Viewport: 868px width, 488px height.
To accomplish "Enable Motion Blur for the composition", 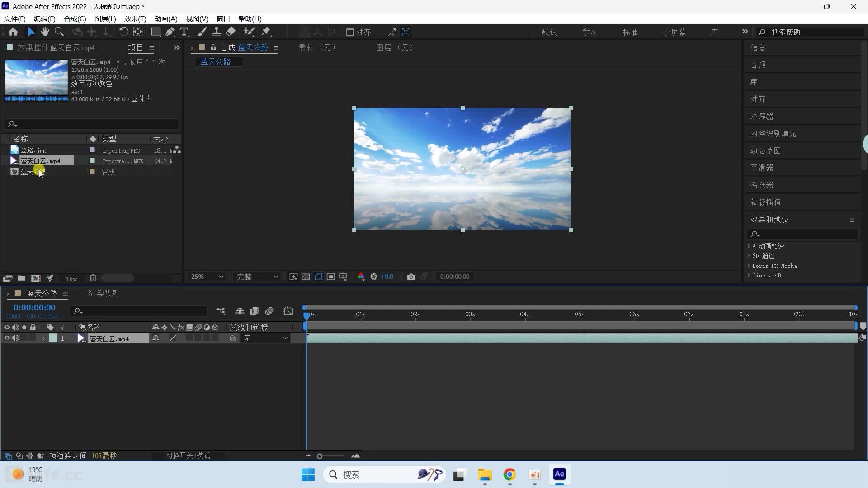I will [269, 311].
